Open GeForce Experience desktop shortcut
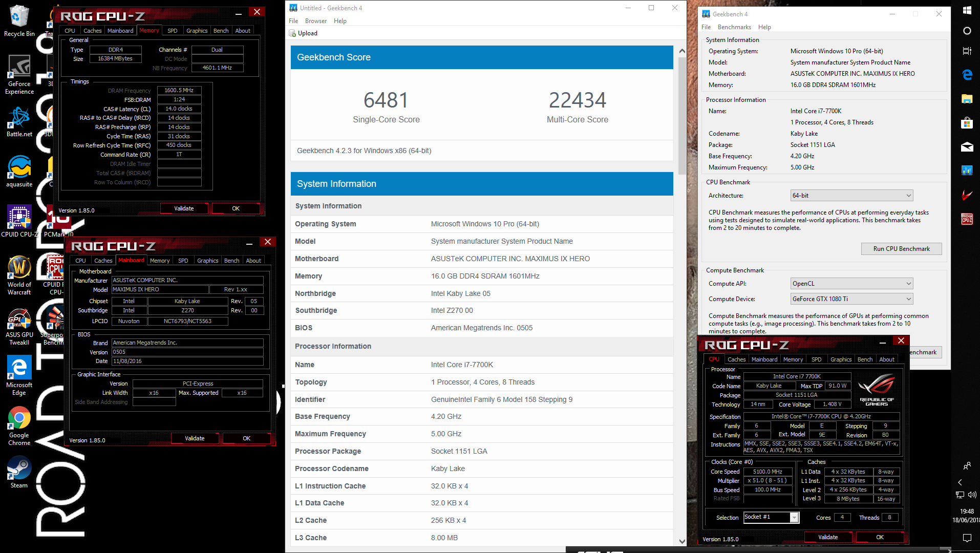This screenshot has width=980, height=553. [x=19, y=75]
